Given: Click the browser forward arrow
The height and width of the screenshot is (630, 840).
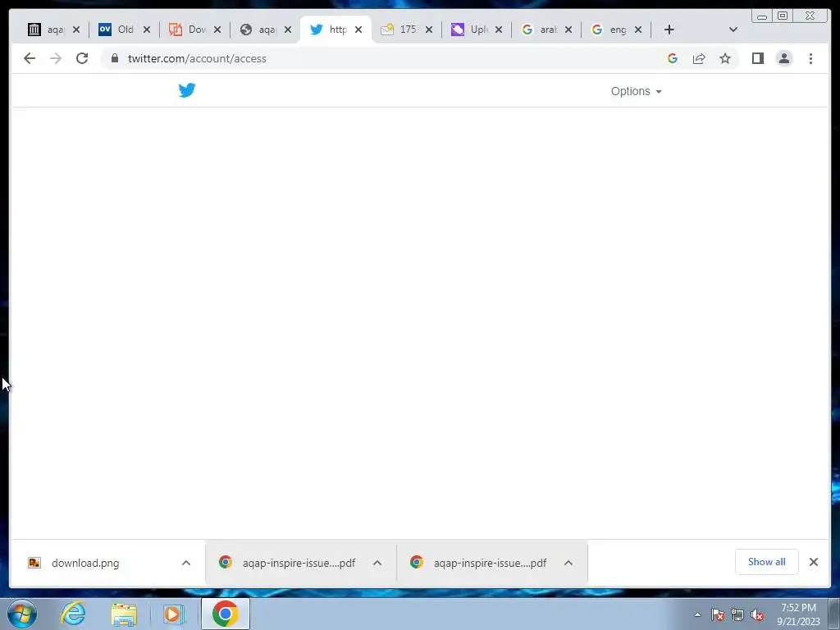Looking at the screenshot, I should click(56, 58).
